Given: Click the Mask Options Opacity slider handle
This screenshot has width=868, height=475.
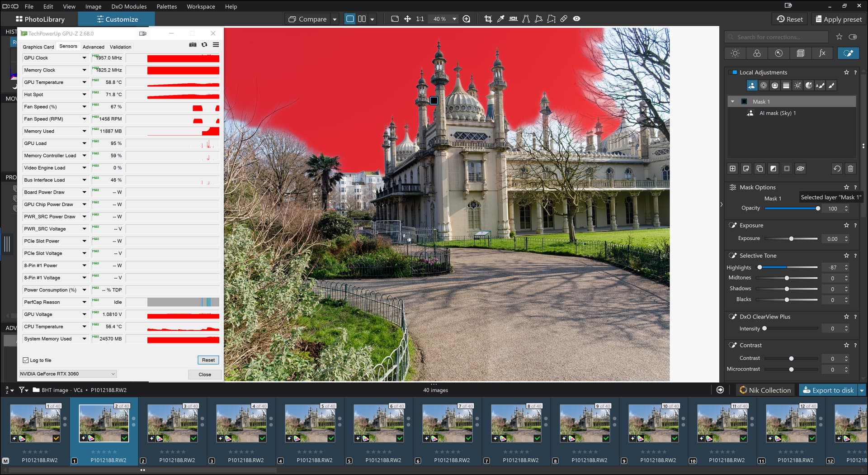Looking at the screenshot, I should (817, 209).
